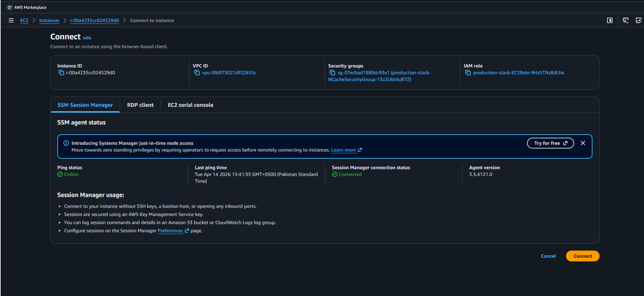Click the SSM agent status heading
The image size is (644, 296).
tap(81, 122)
